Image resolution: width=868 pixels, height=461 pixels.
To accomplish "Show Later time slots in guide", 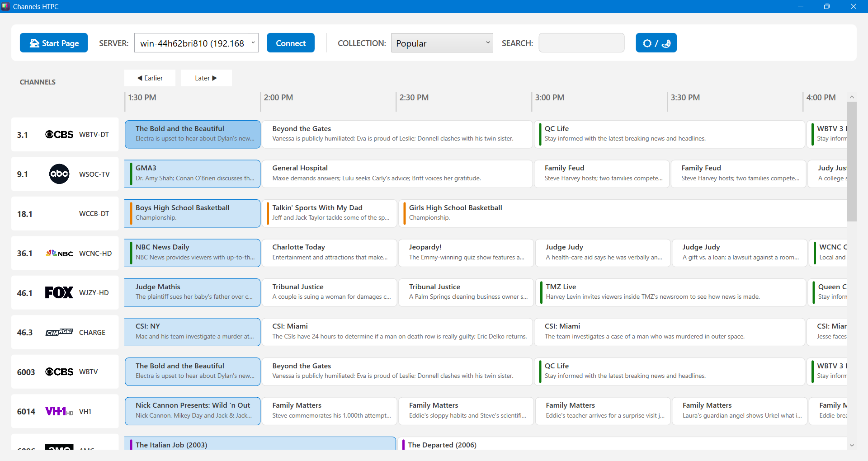I will (206, 78).
